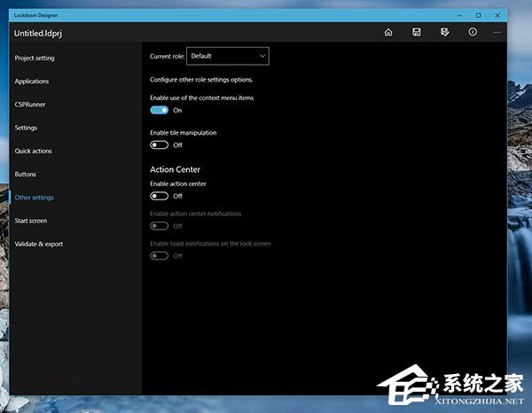Toggle action center notifications switch

click(x=159, y=226)
